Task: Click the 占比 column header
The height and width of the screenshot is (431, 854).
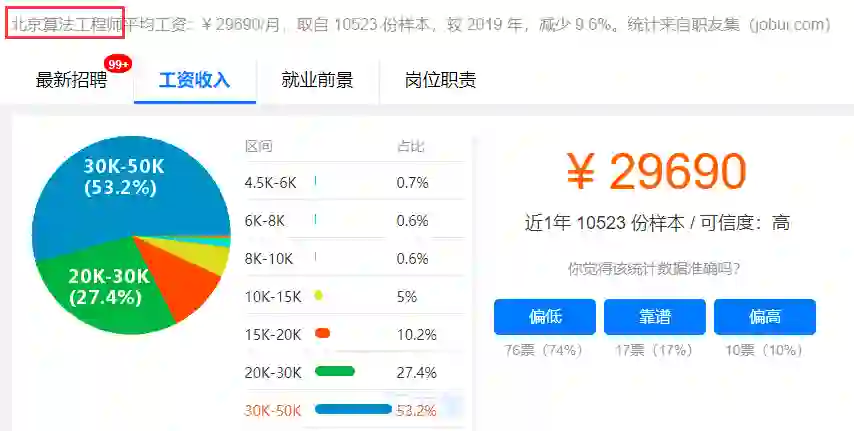Action: coord(411,147)
